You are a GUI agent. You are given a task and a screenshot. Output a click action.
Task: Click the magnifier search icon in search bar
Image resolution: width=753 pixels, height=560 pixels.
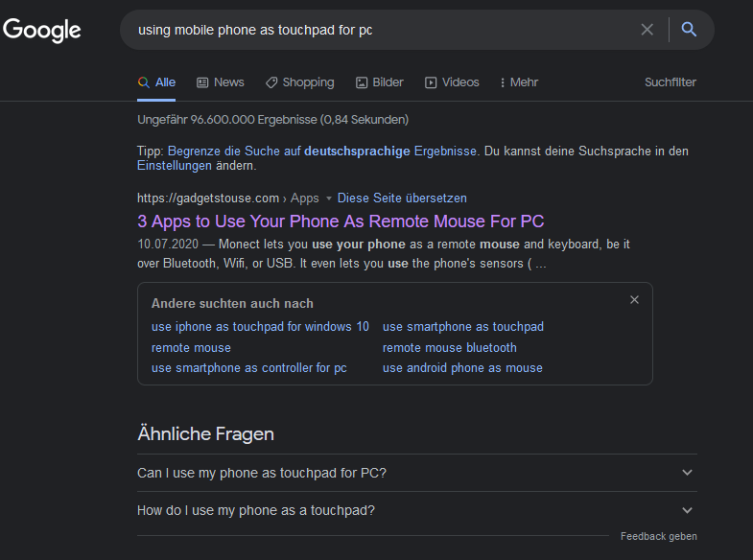point(689,30)
